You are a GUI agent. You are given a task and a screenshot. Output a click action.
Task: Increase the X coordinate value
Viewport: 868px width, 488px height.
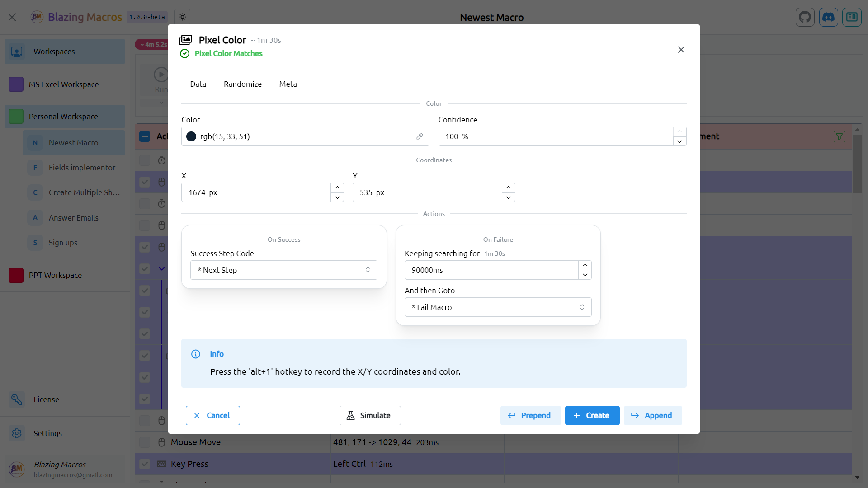337,188
